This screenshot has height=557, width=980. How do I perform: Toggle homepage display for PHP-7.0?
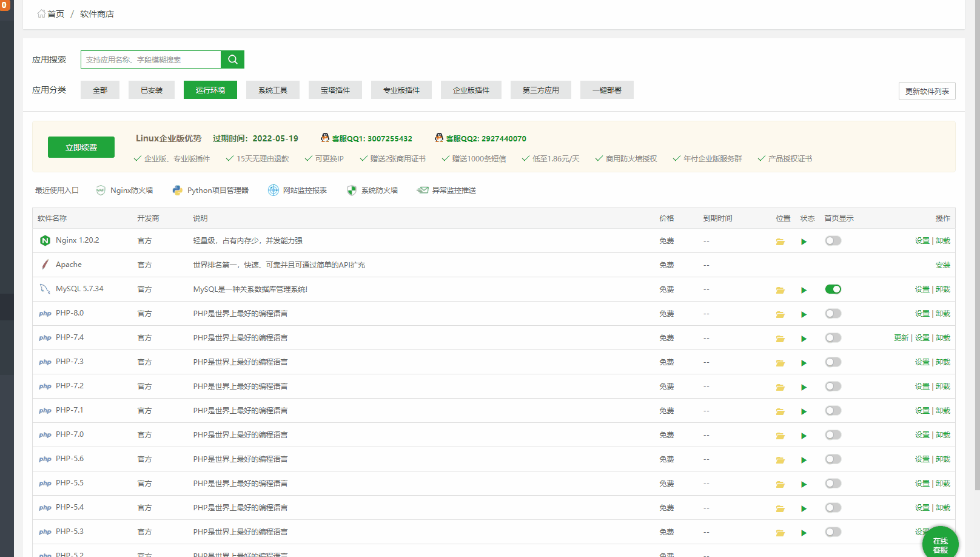click(833, 435)
